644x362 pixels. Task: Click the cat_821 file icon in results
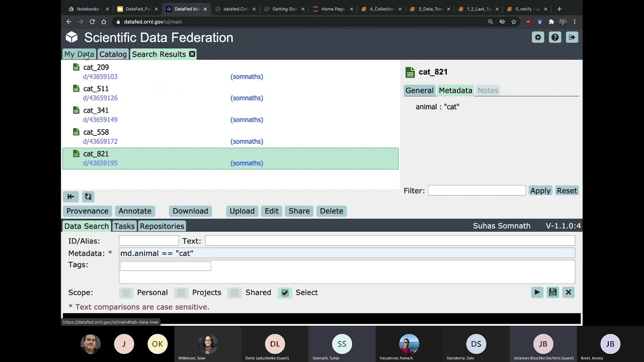[x=76, y=153]
